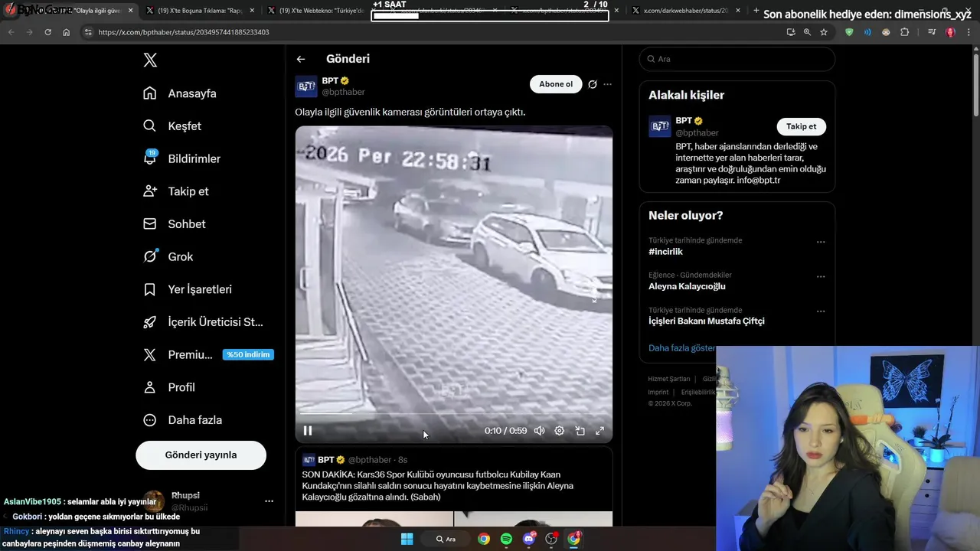Click zoom magnifier icon in address bar
The image size is (980, 551).
tap(807, 32)
